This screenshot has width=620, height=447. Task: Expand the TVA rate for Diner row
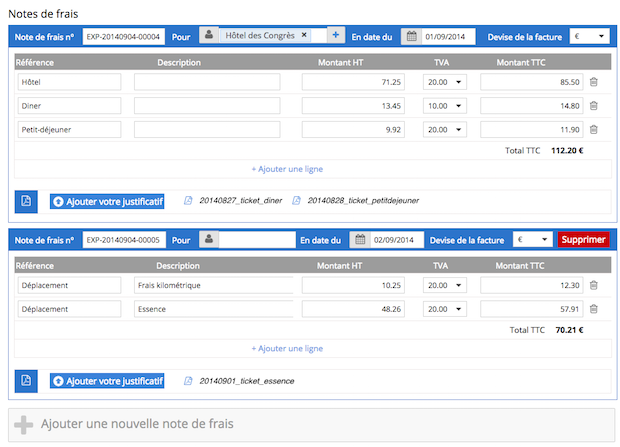click(444, 105)
